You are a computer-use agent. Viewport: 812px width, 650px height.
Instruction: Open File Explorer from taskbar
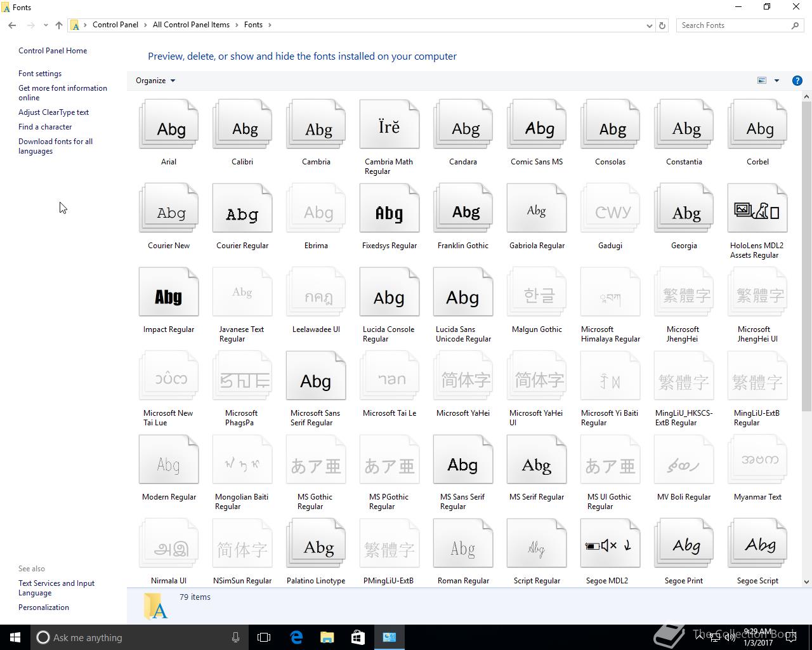click(327, 637)
